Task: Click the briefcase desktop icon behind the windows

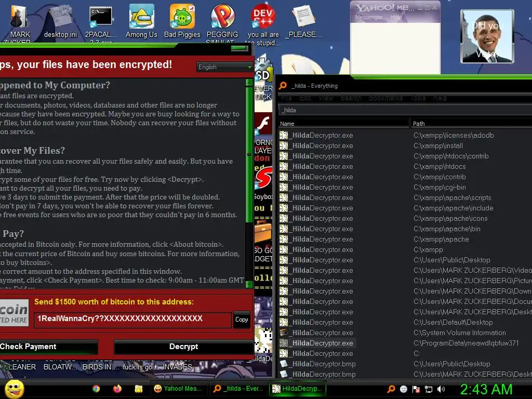Action: click(263, 231)
